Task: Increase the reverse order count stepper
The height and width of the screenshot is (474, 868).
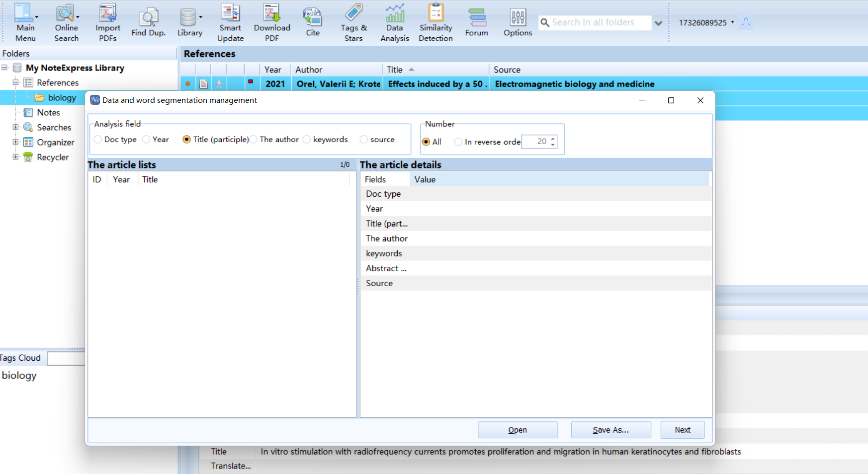Action: [553, 139]
